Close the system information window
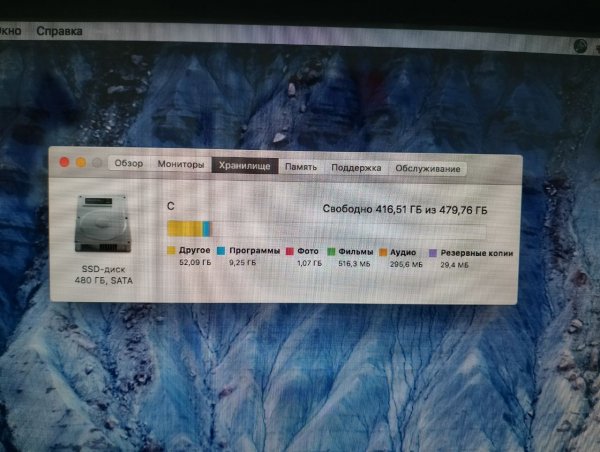This screenshot has width=600, height=452. point(65,161)
